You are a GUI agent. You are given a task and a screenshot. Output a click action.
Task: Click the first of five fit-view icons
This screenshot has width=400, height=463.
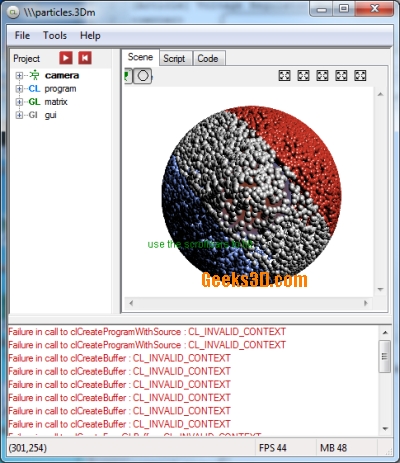[x=284, y=76]
